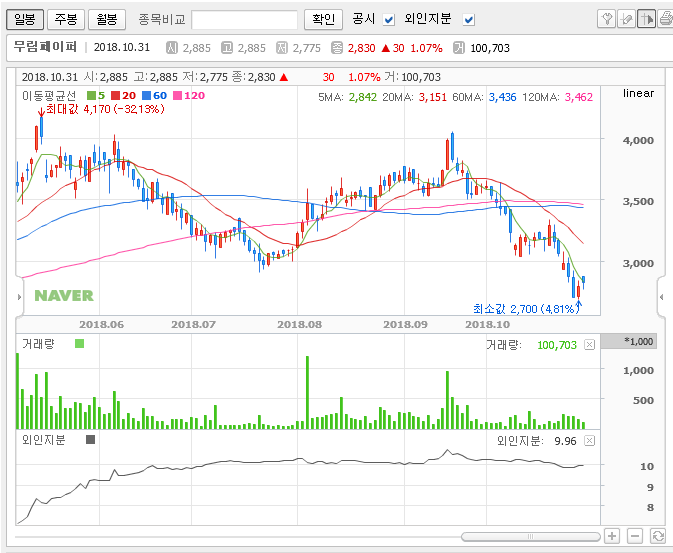
Task: Reset chart range with refresh icon
Action: (658, 536)
